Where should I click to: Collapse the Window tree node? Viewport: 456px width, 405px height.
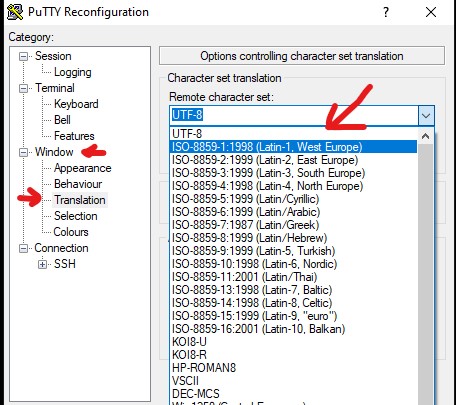point(23,152)
